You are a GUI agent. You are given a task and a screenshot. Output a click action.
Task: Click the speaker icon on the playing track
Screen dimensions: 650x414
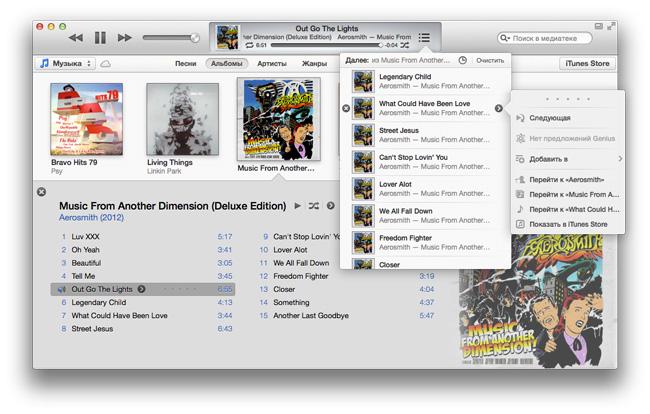[x=61, y=290]
